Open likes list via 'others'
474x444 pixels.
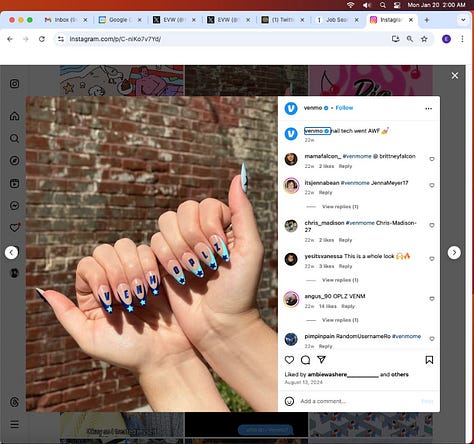point(401,375)
